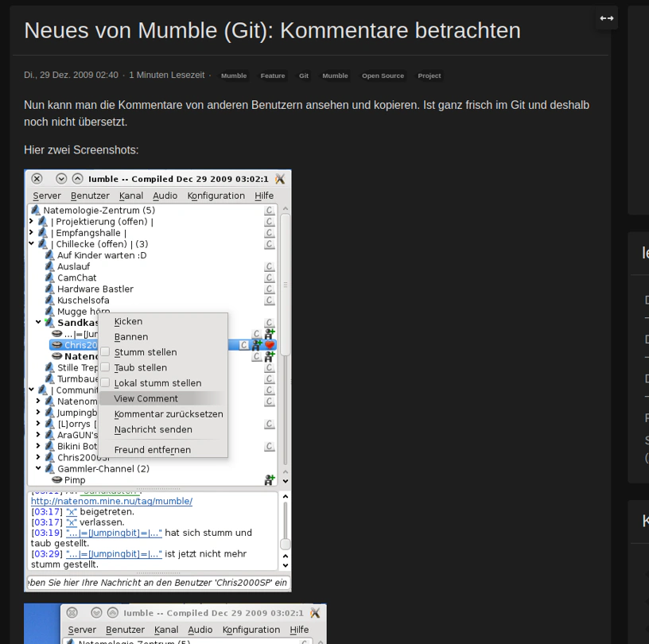Expand the [L]orrys channel
The height and width of the screenshot is (644, 649).
click(x=38, y=424)
